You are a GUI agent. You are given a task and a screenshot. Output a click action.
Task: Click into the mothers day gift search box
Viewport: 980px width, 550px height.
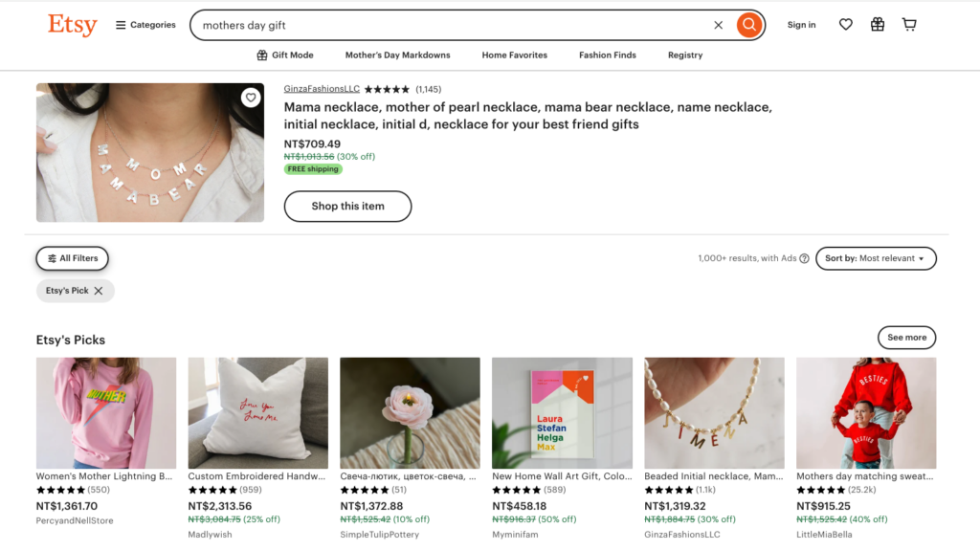[x=450, y=25]
